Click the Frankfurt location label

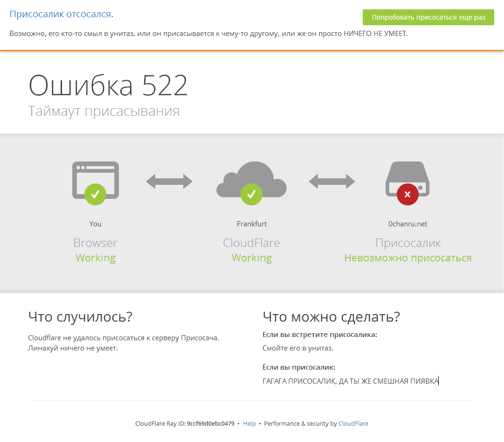[252, 224]
